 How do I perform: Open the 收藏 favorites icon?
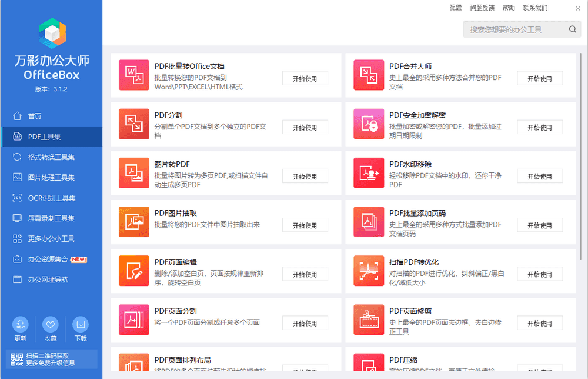point(51,324)
